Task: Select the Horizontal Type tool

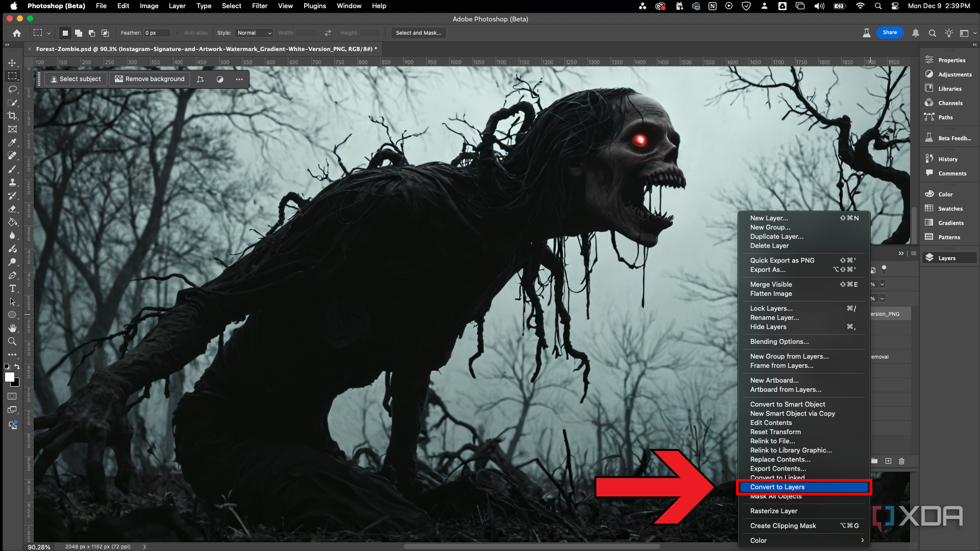Action: pyautogui.click(x=12, y=288)
